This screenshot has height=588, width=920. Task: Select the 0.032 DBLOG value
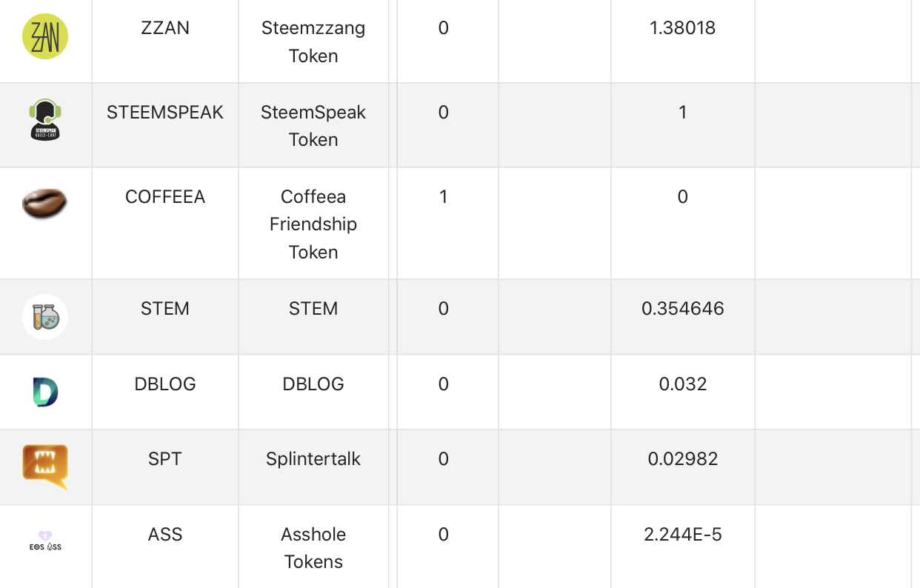click(x=682, y=384)
